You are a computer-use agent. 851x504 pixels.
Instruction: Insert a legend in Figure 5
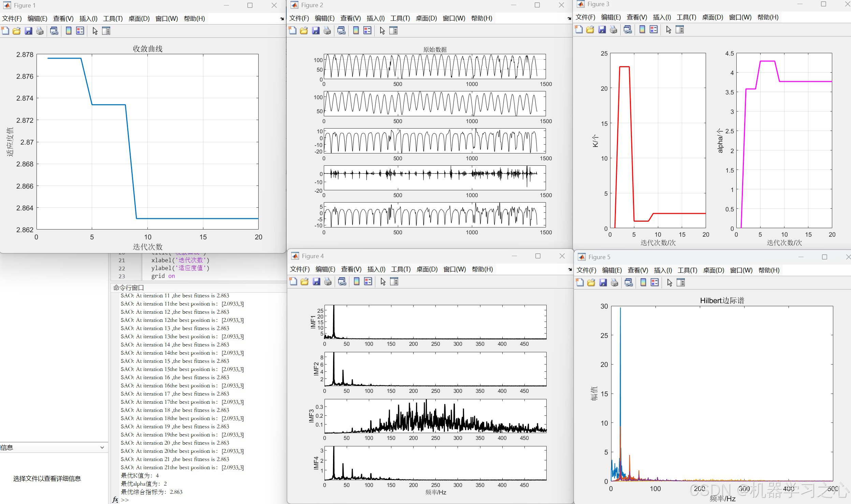[x=655, y=283]
